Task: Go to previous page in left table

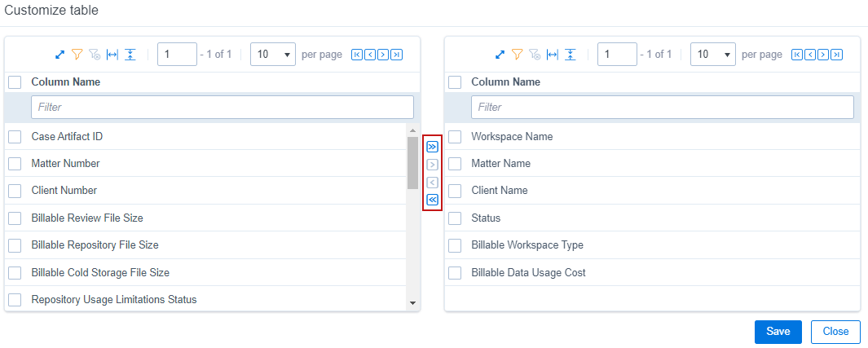Action: point(370,55)
